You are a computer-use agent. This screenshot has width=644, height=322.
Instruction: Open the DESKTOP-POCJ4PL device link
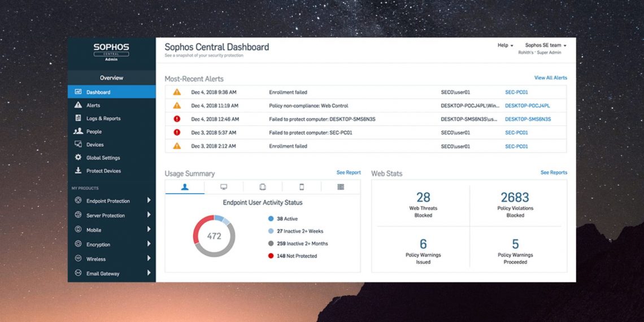click(x=528, y=106)
